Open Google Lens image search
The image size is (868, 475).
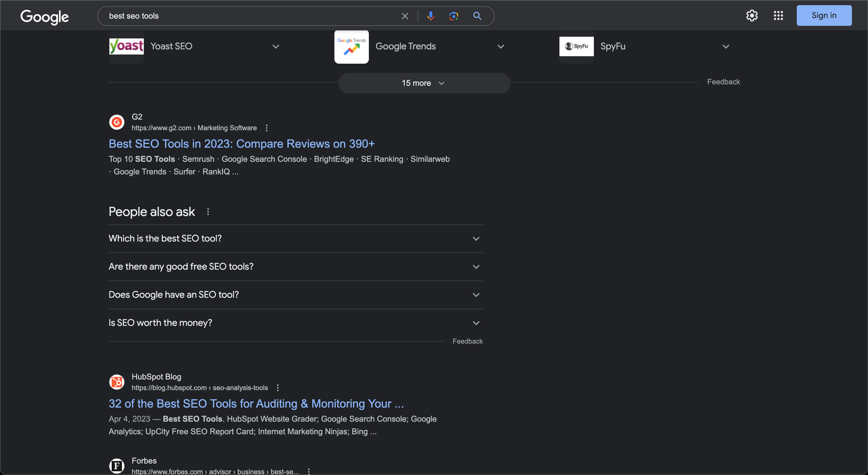454,16
